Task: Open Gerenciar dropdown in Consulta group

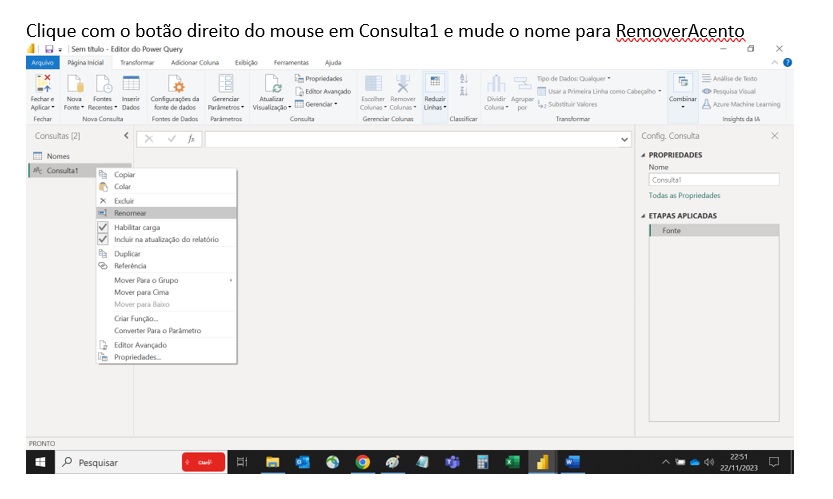Action: 316,104
